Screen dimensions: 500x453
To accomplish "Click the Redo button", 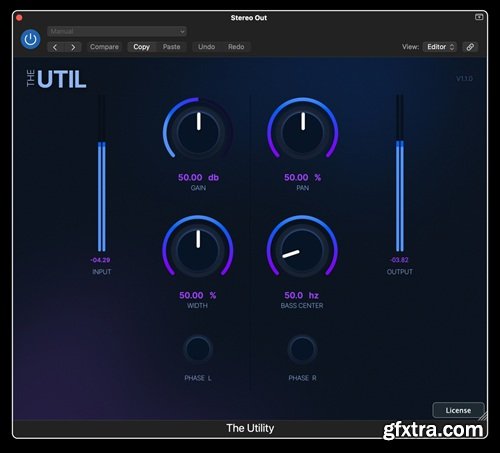I will point(236,47).
